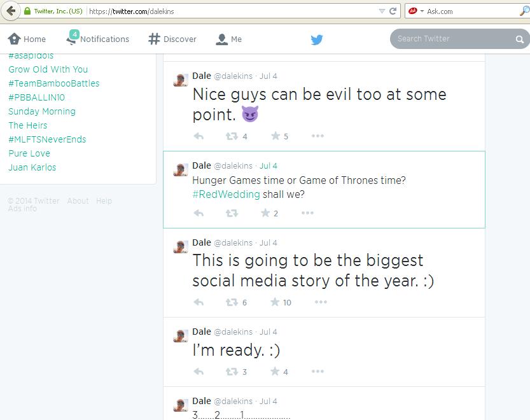Click Jul 4 timestamp on 'Nice guys' tweet
Screen dimensions: 530x420
coord(268,76)
